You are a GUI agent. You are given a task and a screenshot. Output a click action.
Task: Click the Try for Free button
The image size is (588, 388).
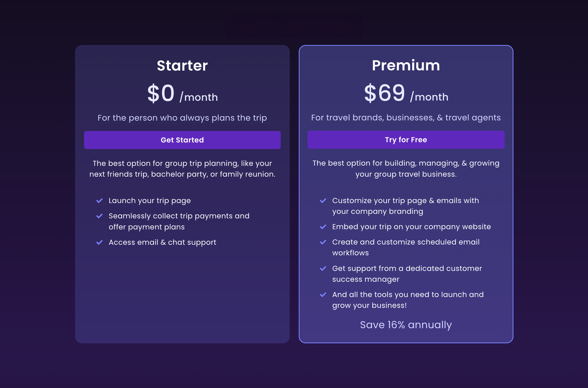406,139
